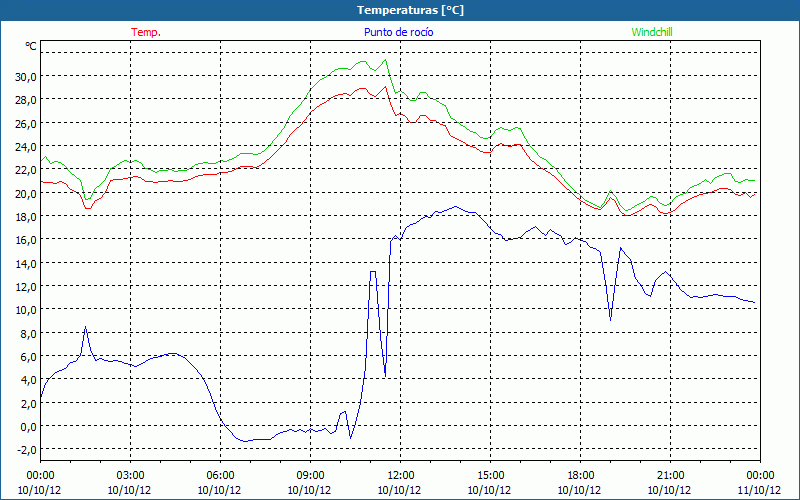The image size is (800, 500).
Task: Select the red 'Temp.' legend label
Action: click(x=146, y=32)
